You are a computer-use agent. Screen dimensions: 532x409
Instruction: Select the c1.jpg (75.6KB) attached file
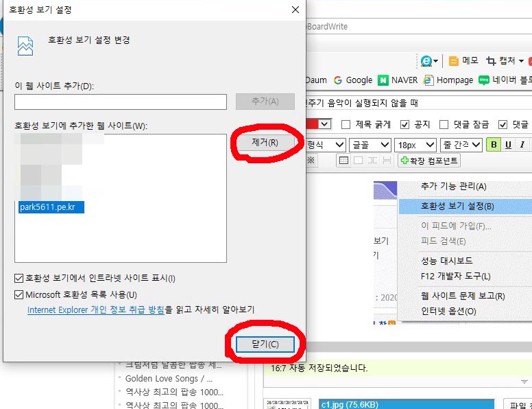tap(407, 405)
